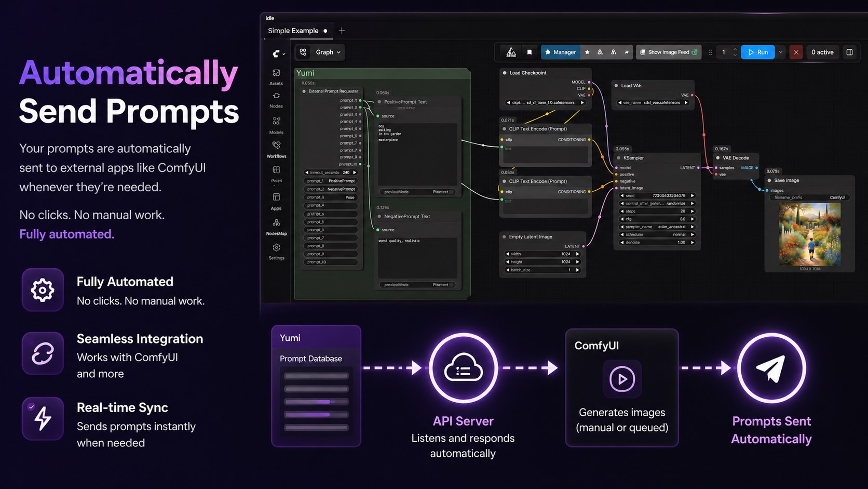Click the red cancel X button

tap(796, 52)
